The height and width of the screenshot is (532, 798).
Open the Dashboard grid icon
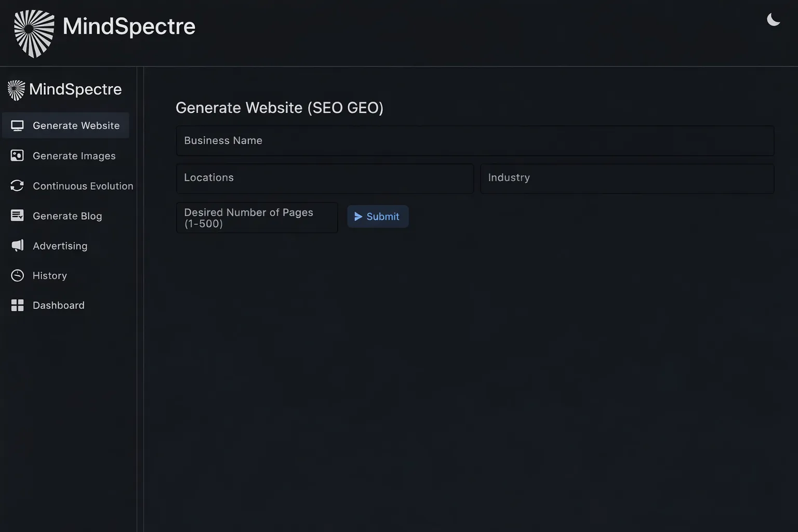[x=17, y=305]
